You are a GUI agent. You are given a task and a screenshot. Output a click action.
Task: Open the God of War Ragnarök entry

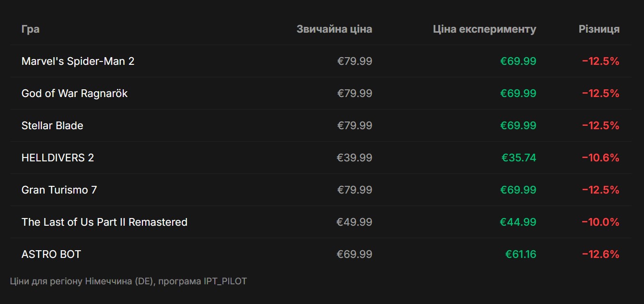click(x=74, y=94)
